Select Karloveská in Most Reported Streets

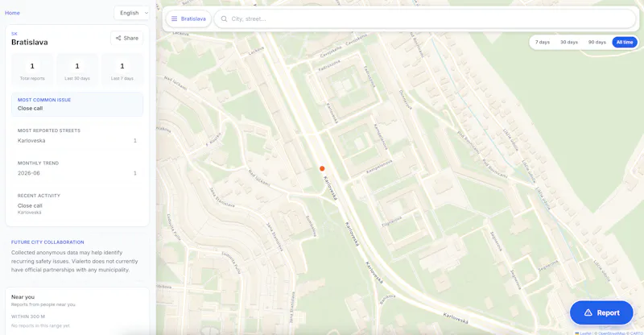[77, 141]
